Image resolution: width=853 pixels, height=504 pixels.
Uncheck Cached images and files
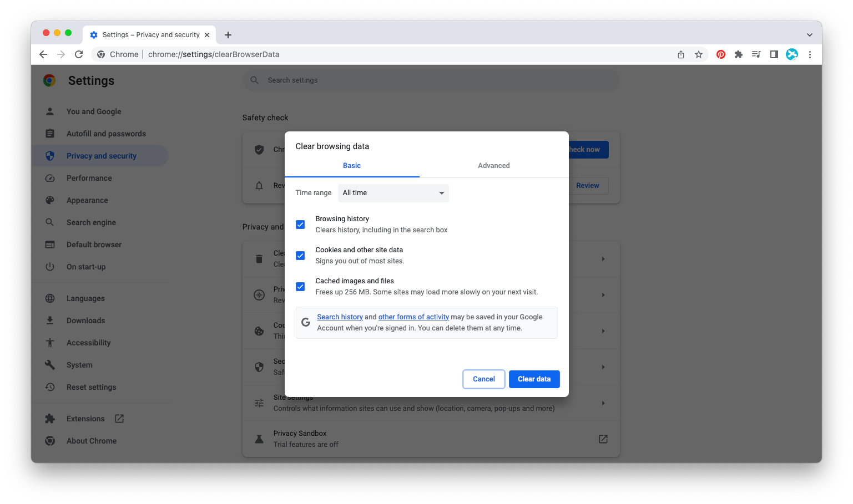tap(300, 287)
